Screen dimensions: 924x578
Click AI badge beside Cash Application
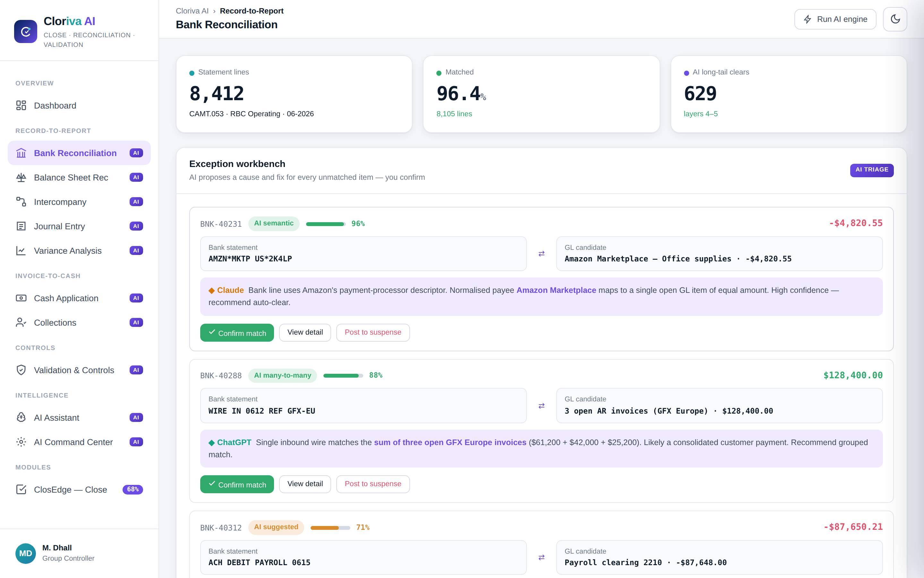point(136,298)
